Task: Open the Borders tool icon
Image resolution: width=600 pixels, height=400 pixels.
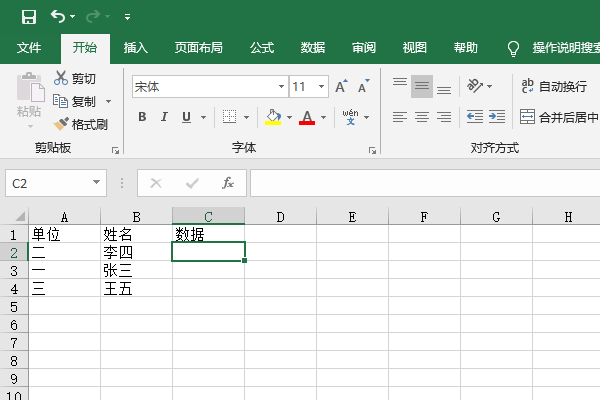Action: point(229,117)
